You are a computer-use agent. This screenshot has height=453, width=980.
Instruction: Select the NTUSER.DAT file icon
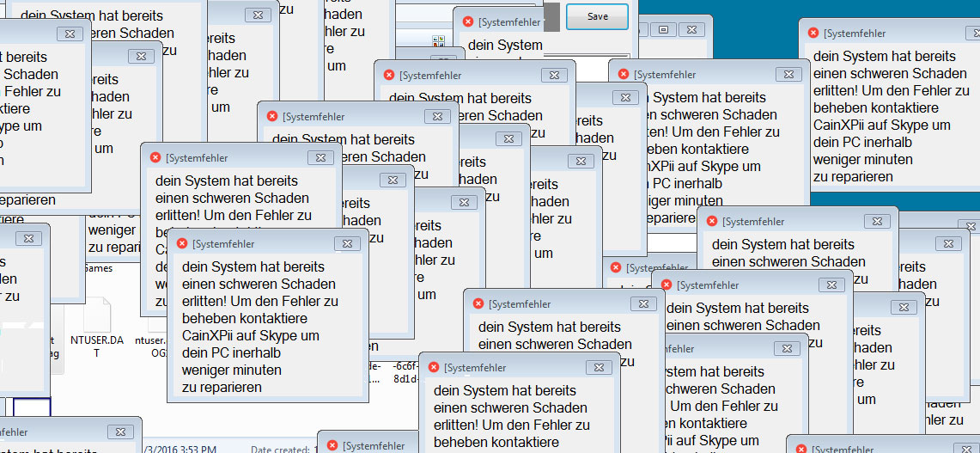(x=97, y=315)
